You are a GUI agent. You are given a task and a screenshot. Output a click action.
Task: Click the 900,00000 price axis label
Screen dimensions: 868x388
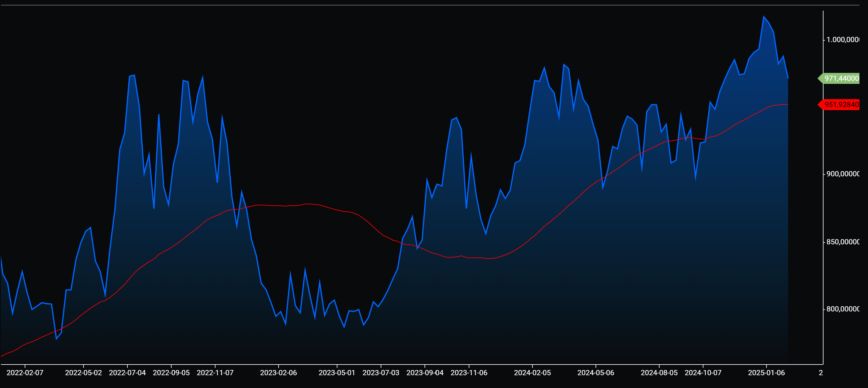coord(843,174)
